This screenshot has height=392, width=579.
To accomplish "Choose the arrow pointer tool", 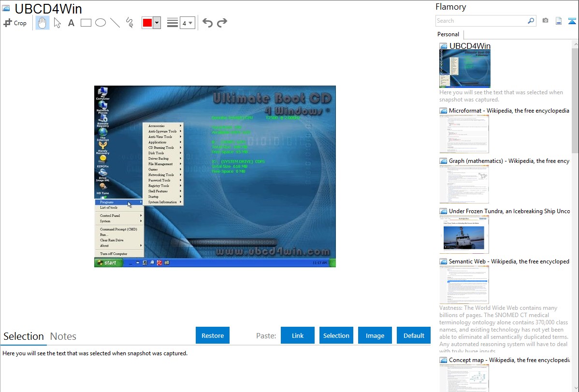I will click(57, 23).
